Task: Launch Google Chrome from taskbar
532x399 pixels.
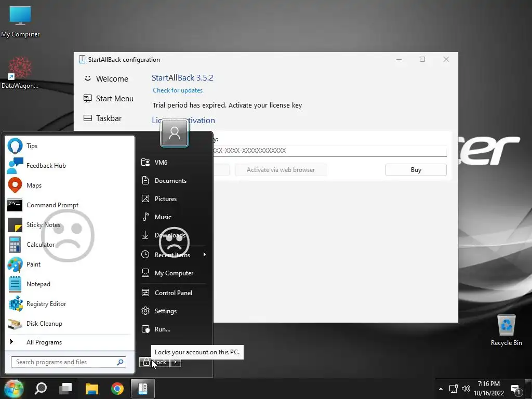Action: click(x=117, y=389)
